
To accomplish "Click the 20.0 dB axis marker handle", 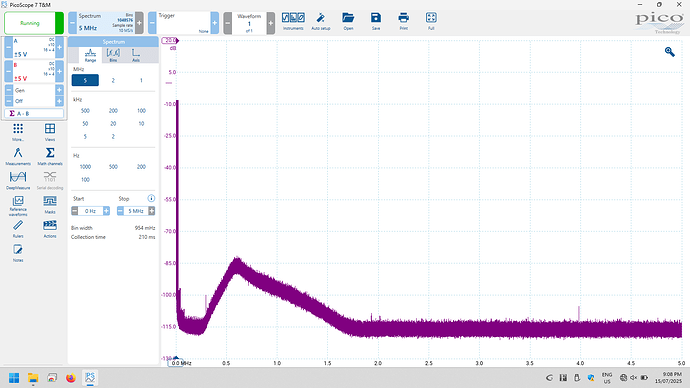I will click(170, 40).
